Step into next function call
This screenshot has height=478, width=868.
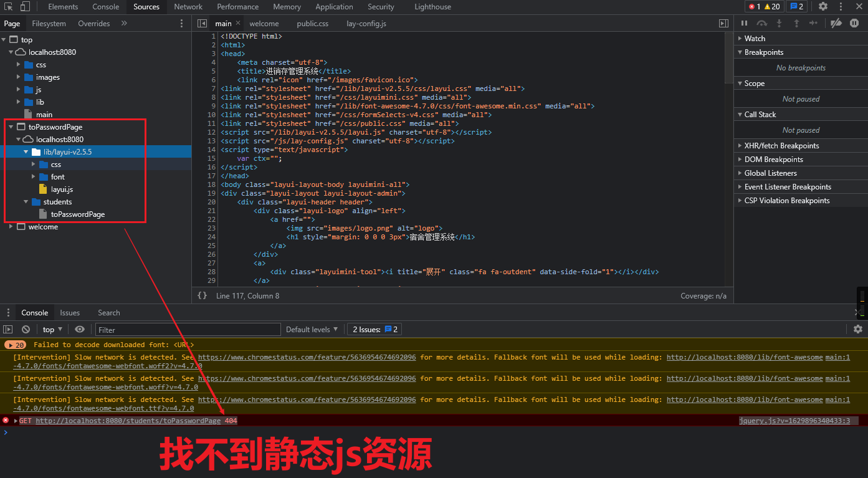point(779,23)
